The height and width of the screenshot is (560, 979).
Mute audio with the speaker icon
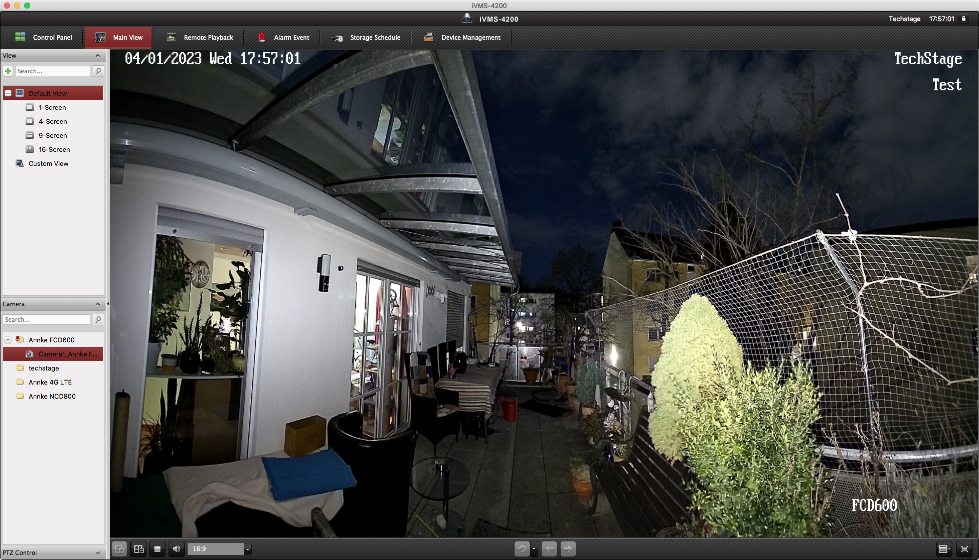click(177, 549)
